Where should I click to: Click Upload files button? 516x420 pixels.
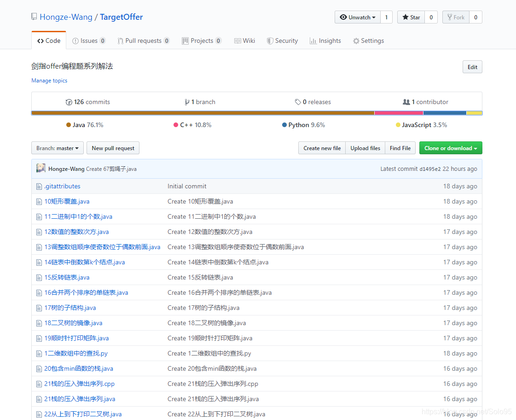365,148
